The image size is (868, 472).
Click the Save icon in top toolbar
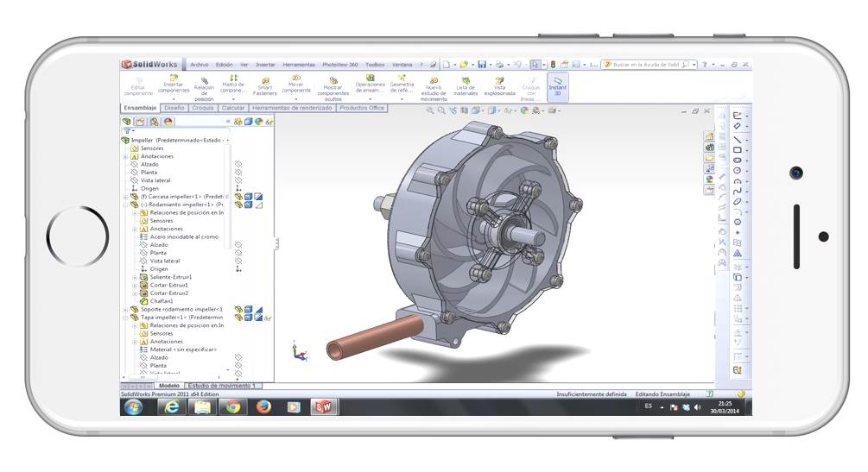pos(482,65)
